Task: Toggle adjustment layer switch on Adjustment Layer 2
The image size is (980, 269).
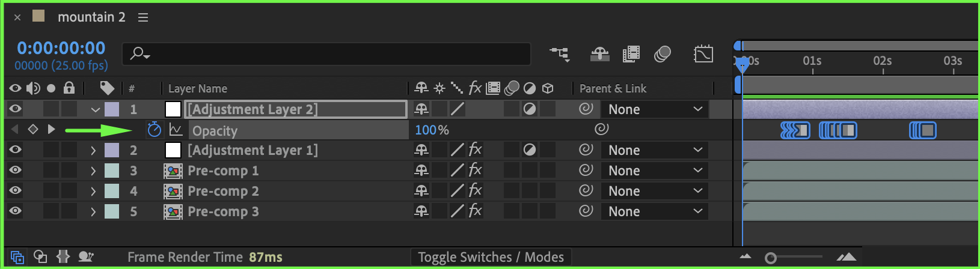Action: [530, 109]
